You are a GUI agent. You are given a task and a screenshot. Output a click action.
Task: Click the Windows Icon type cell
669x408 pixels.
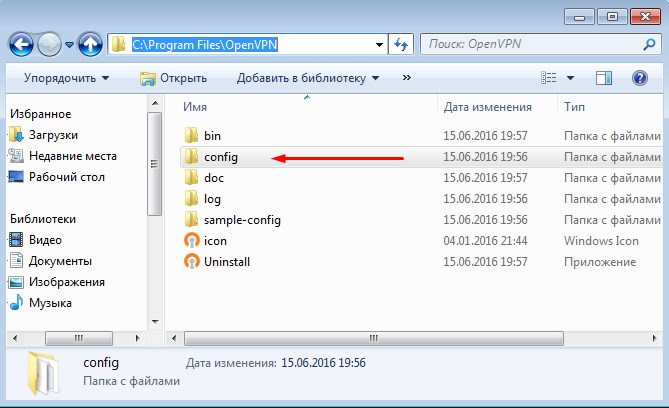(601, 241)
